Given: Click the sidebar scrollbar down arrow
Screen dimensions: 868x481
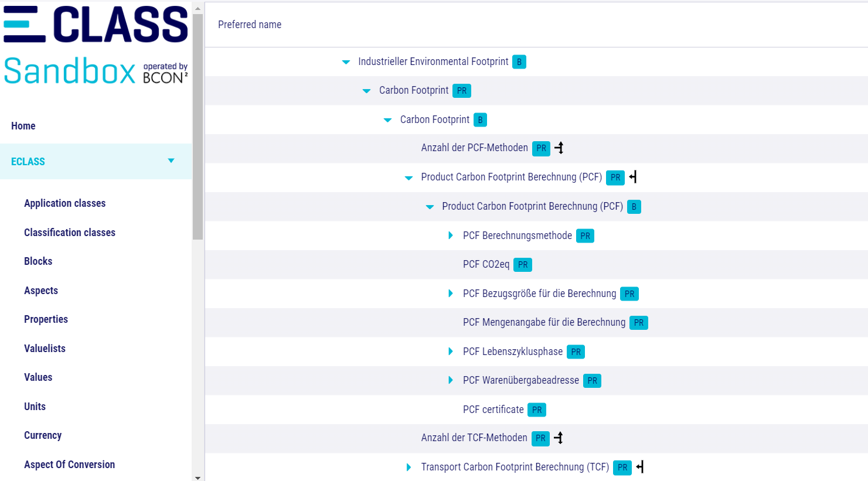Looking at the screenshot, I should 198,477.
